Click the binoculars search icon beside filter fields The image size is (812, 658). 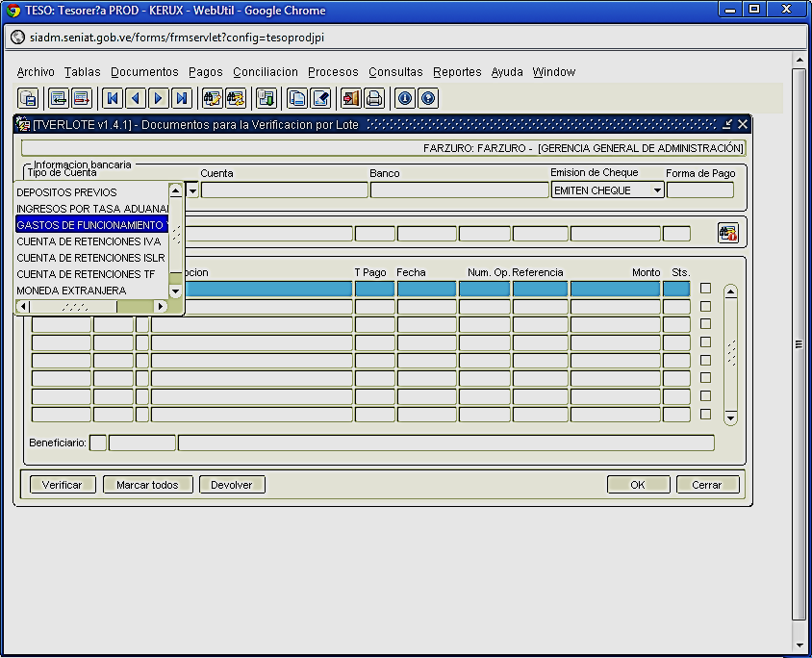(x=727, y=233)
